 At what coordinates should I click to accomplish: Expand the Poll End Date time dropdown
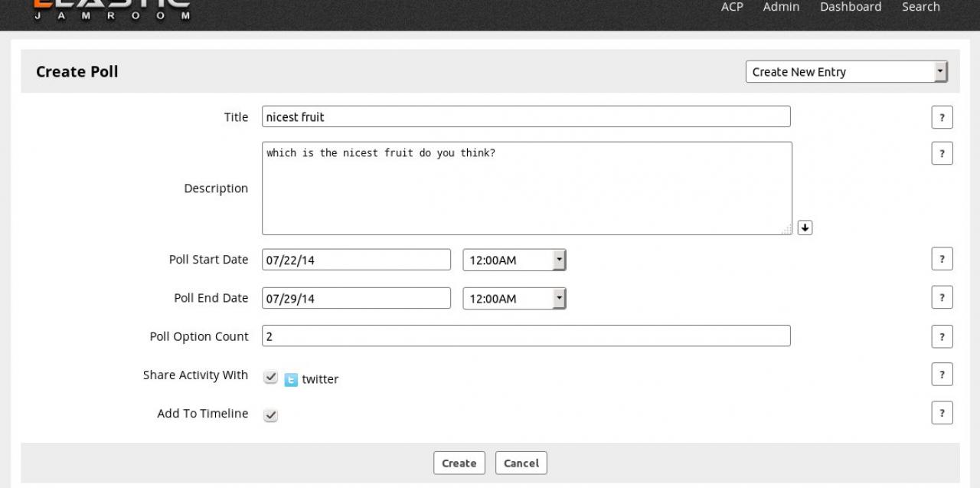514,299
